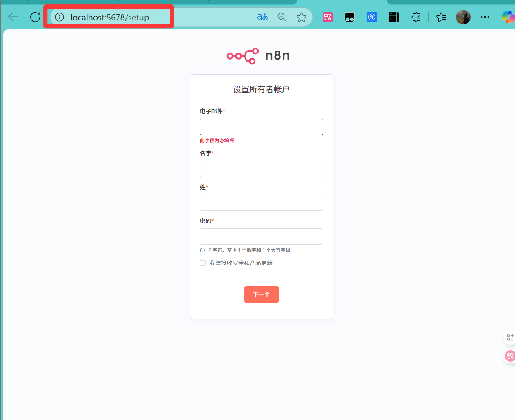This screenshot has width=515, height=420.
Task: Open the Favorites list icon
Action: coord(441,17)
